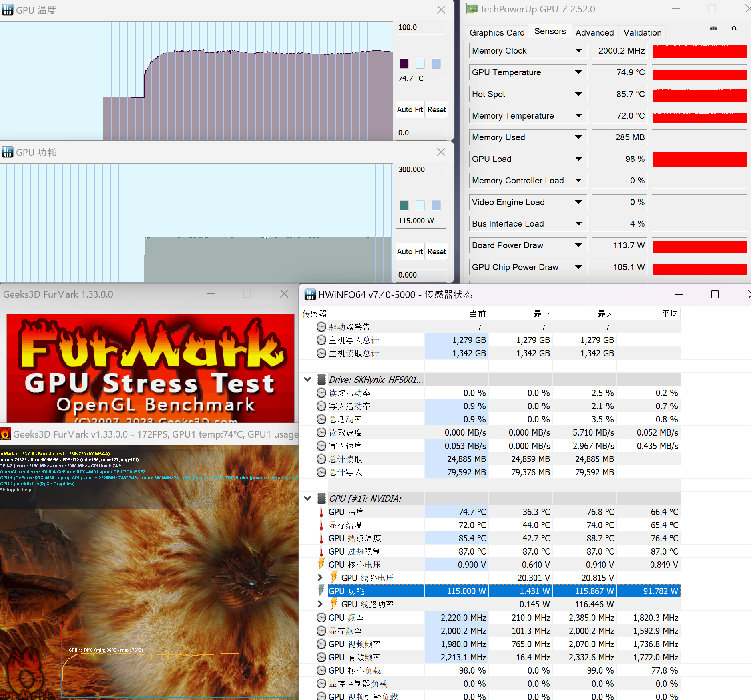
Task: Click Reset in GPU power graph
Action: pos(436,251)
